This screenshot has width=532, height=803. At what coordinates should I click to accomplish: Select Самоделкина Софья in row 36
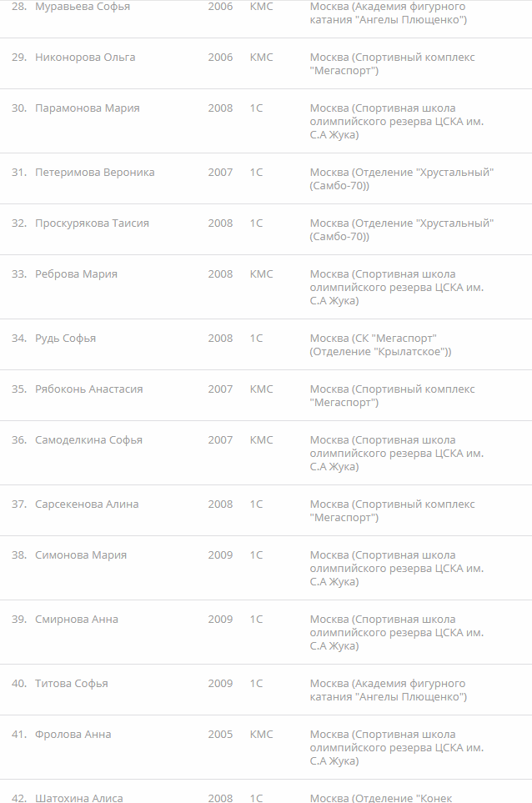point(88,440)
